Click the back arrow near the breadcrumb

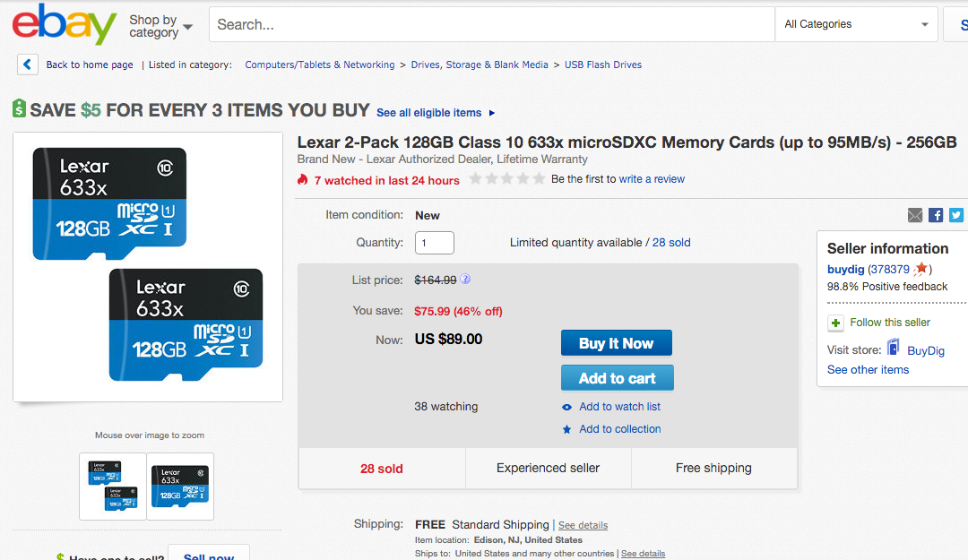pos(26,64)
